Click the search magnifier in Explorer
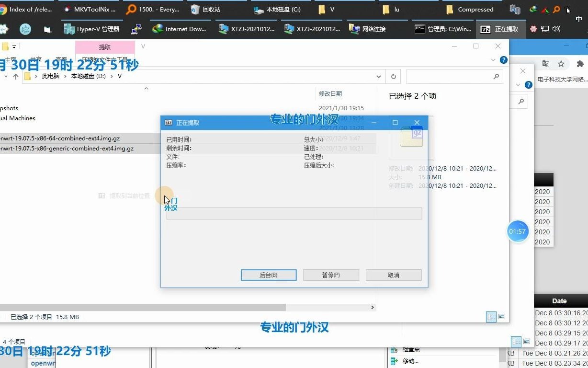 (x=496, y=77)
